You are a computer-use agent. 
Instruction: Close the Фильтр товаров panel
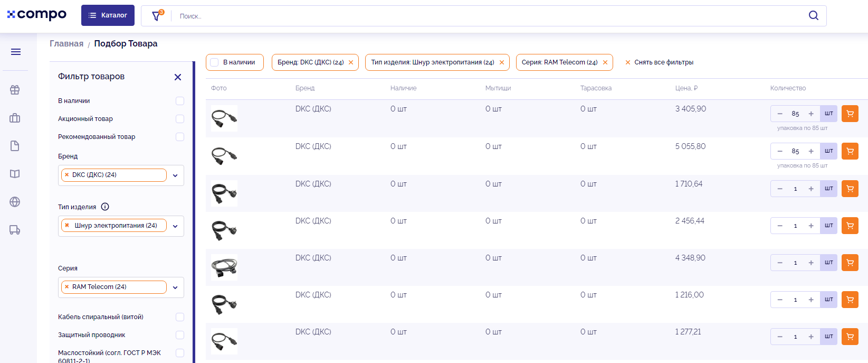(178, 77)
